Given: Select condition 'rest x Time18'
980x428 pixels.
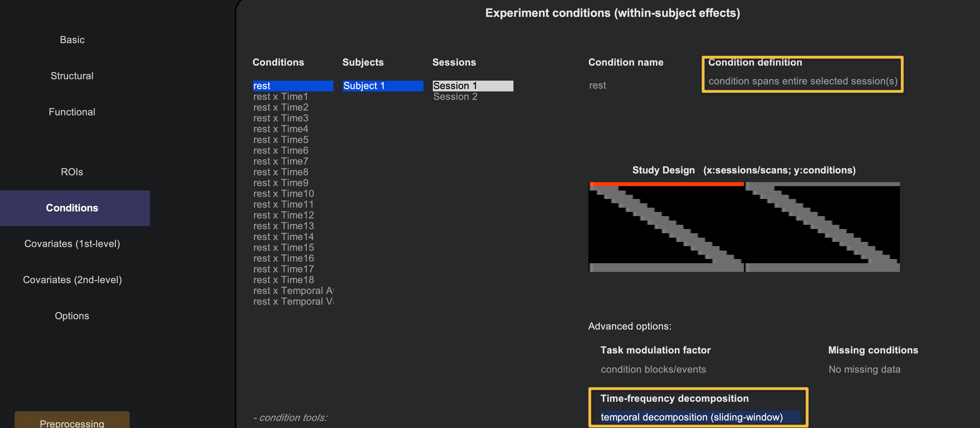Looking at the screenshot, I should pos(293,280).
